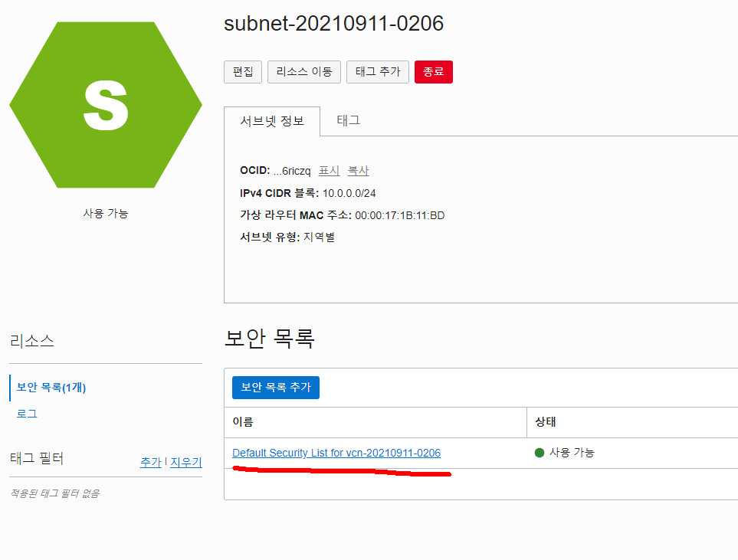
Task: Click the blue 보안 목록 추가 button
Action: coord(276,388)
